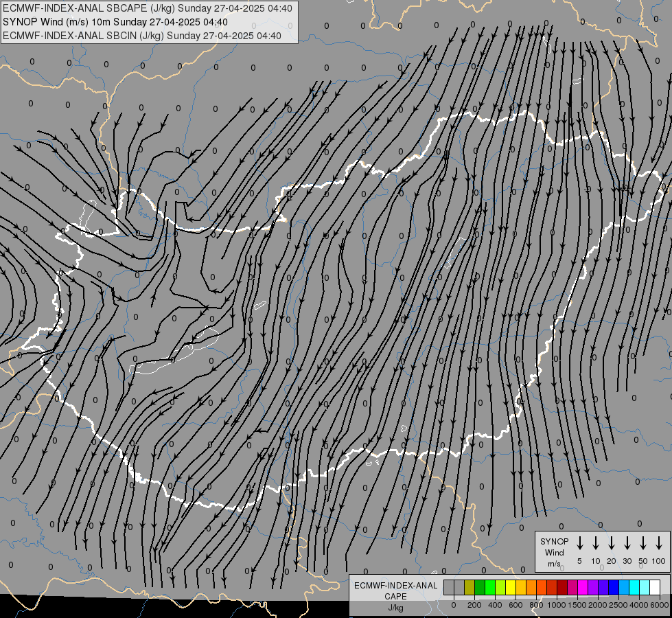672x618 pixels.
Task: Click the sky blue CAPE swatch right of 2500
Action: coord(624,587)
